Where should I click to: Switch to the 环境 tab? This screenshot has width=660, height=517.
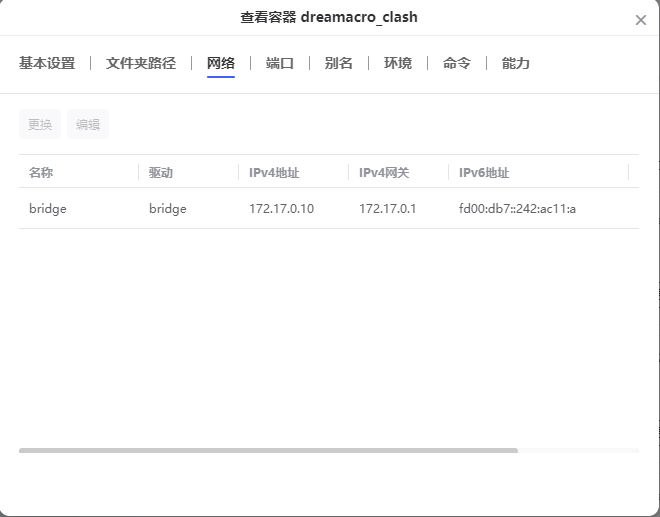click(x=398, y=63)
